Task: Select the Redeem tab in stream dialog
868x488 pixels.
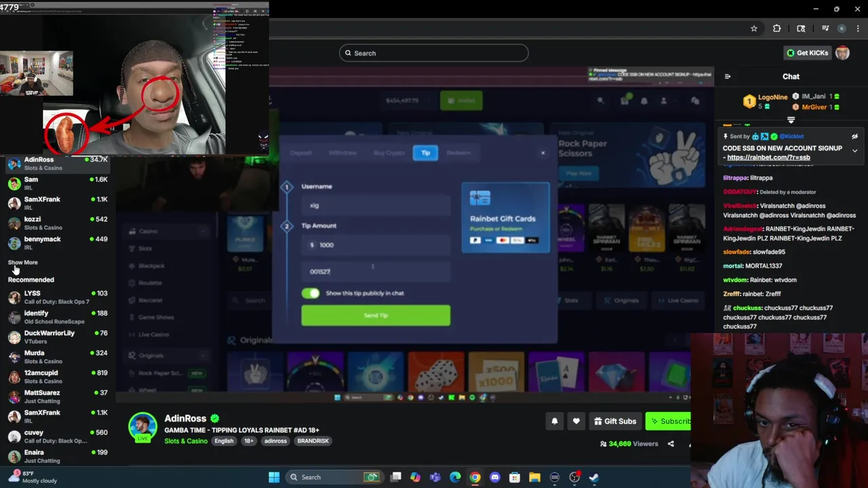Action: point(458,152)
